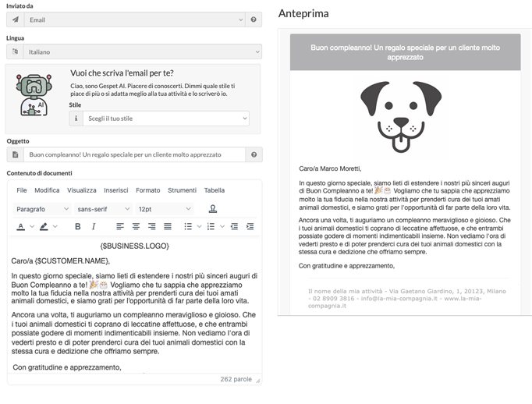
Task: Click help icon beside the subject field
Action: tap(254, 154)
